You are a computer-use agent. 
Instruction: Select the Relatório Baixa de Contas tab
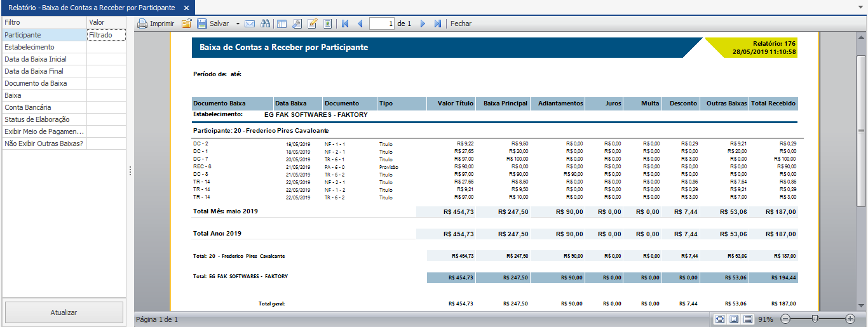[92, 8]
